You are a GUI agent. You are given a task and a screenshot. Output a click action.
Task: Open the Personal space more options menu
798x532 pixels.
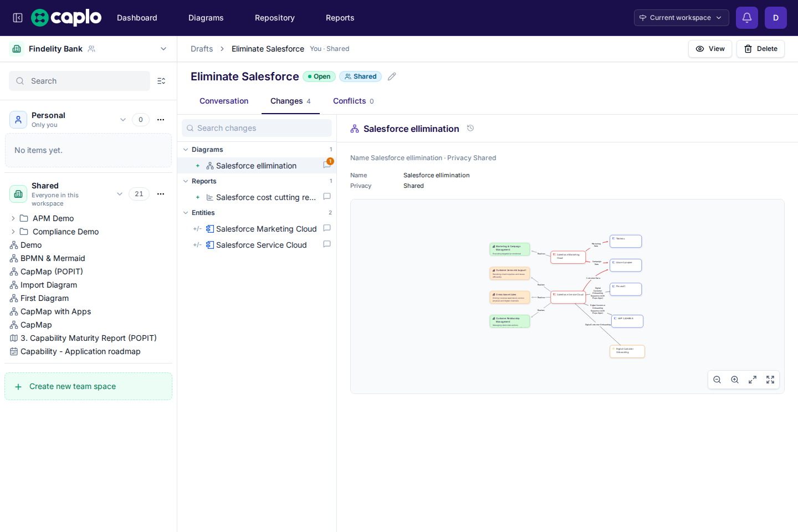click(161, 120)
